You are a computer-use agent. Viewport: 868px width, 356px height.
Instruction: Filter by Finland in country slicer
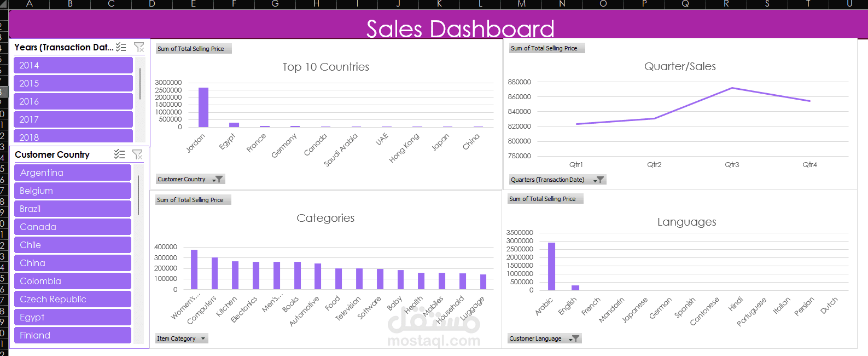(x=73, y=335)
